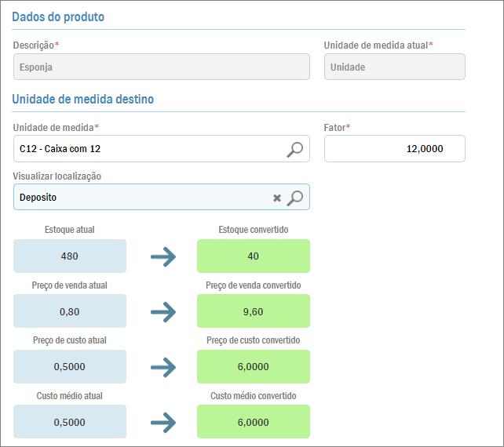Click the Preço de custo atual value box
The image size is (504, 447).
[70, 366]
